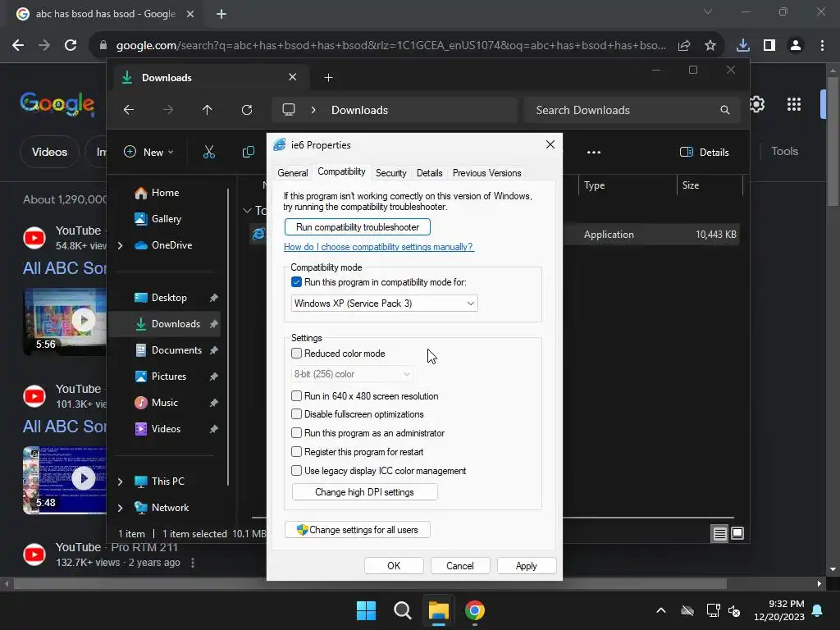Open Chrome three-dot menu

click(822, 46)
